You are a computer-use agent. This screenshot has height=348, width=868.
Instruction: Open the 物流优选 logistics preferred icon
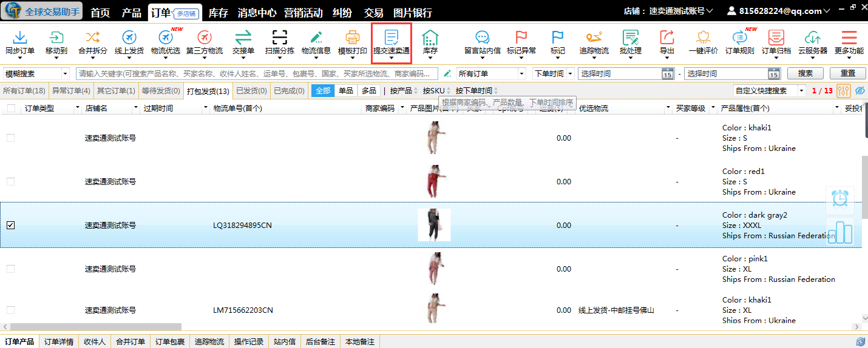click(x=166, y=38)
